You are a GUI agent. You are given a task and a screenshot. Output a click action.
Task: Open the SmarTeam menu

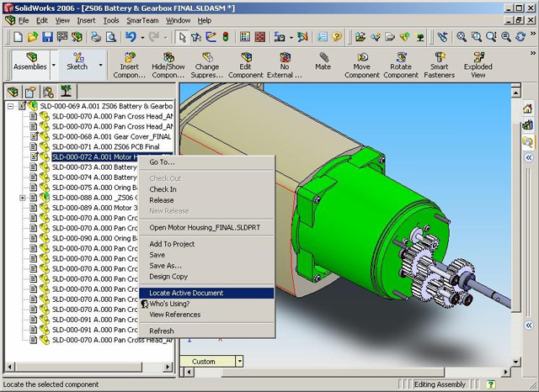click(142, 20)
